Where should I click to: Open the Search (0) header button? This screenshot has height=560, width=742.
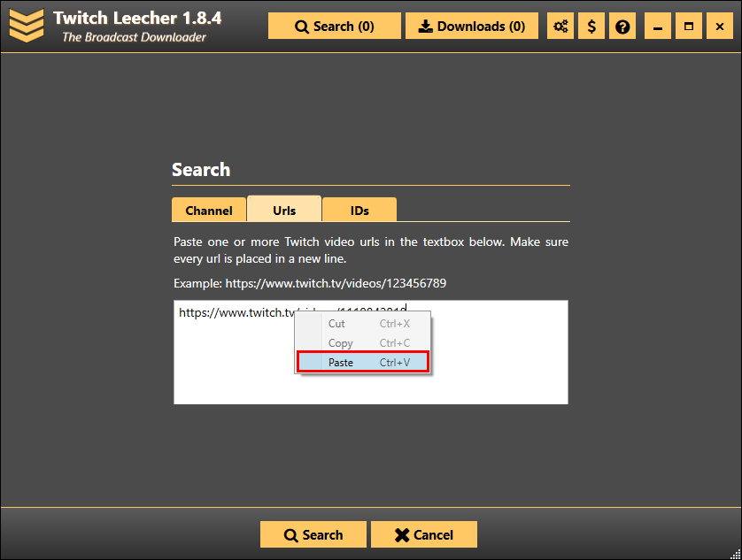(x=335, y=26)
